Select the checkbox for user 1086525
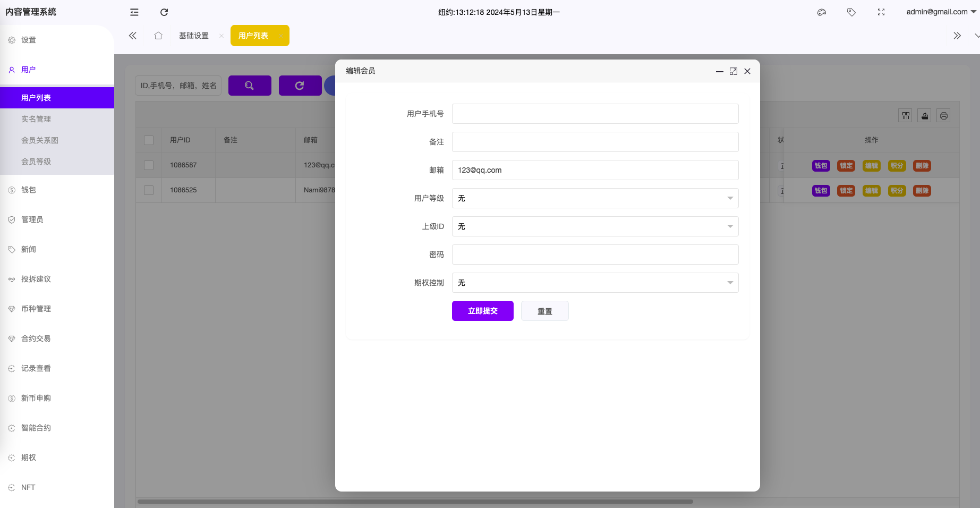 149,190
